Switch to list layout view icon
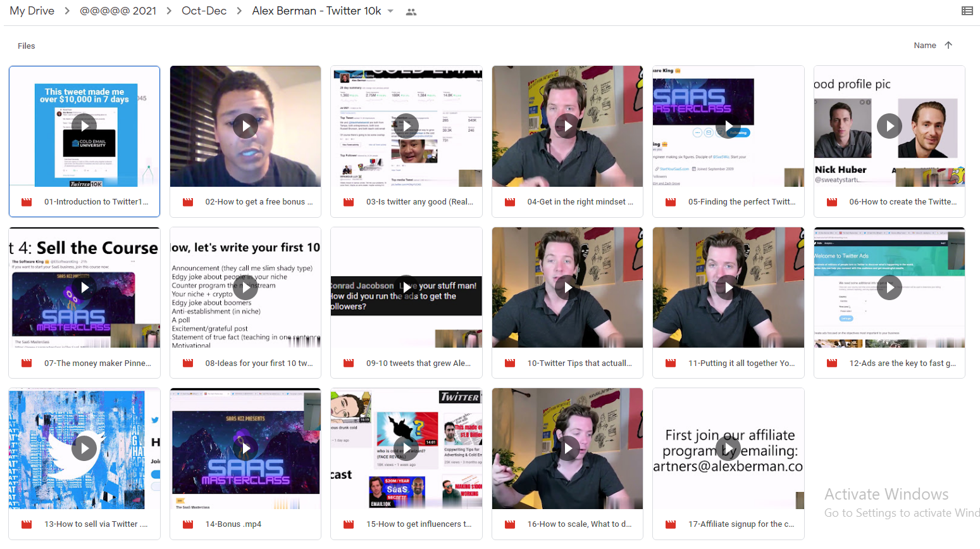 (967, 11)
